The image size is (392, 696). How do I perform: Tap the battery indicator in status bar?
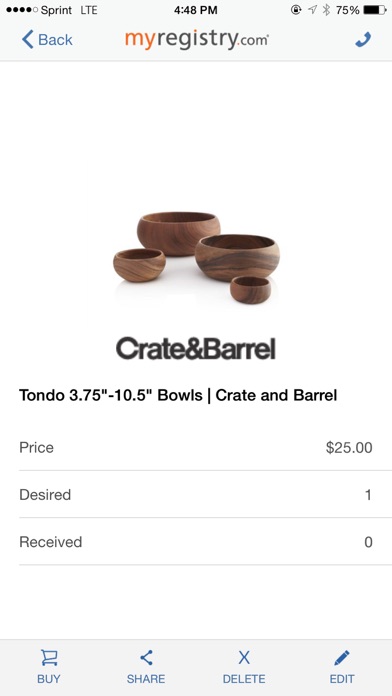375,10
